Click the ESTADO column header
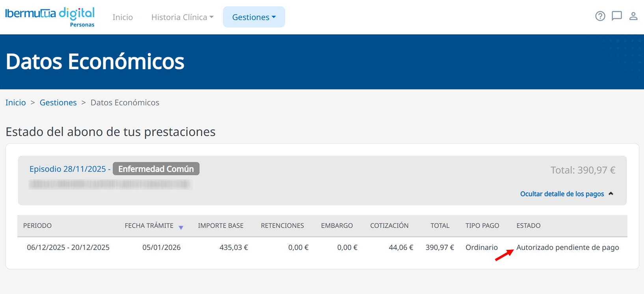The width and height of the screenshot is (644, 294). 528,226
